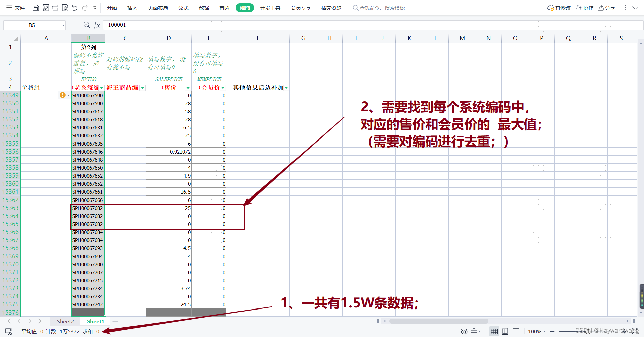Click the cell with value 0.921072
Screen dimensions: 644x337
click(x=168, y=152)
